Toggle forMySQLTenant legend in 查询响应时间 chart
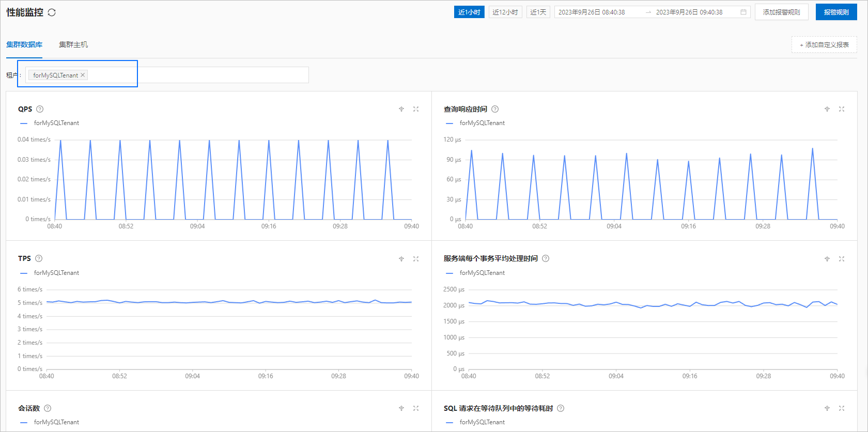The image size is (868, 432). pos(475,123)
